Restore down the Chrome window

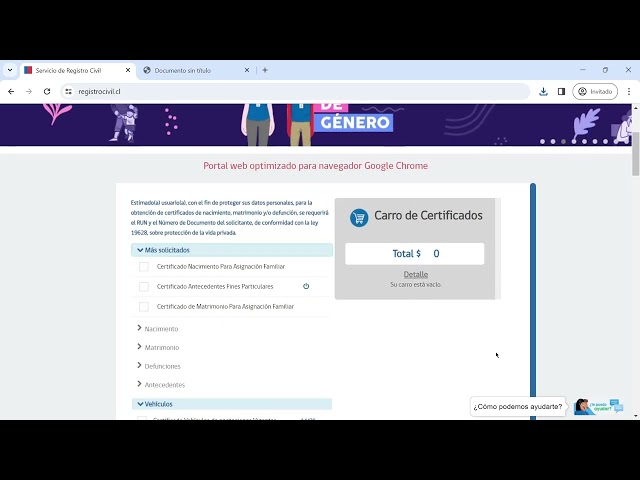pos(605,70)
